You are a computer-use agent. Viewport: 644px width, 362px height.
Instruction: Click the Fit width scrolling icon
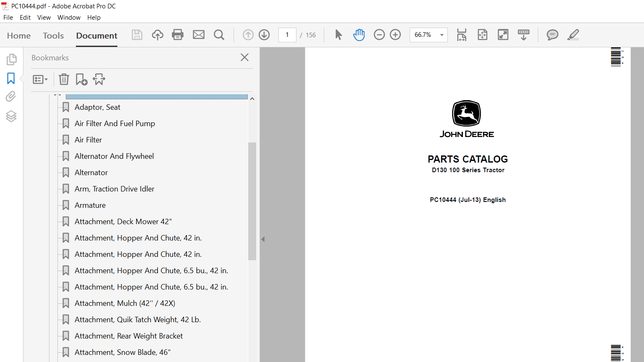[x=462, y=35]
